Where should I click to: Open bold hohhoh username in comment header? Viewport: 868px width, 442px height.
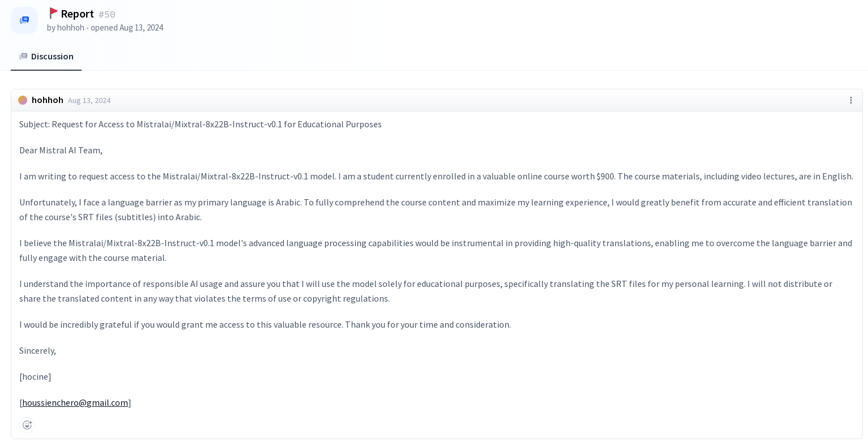point(48,100)
